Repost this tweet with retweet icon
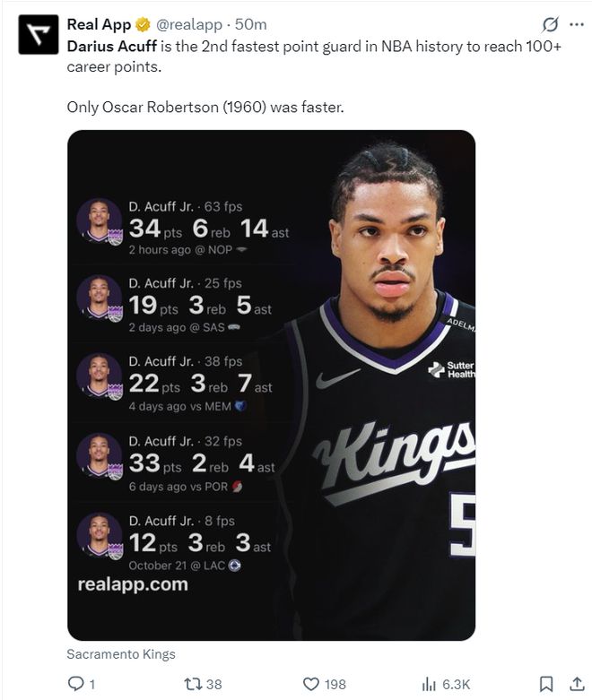 [x=193, y=684]
